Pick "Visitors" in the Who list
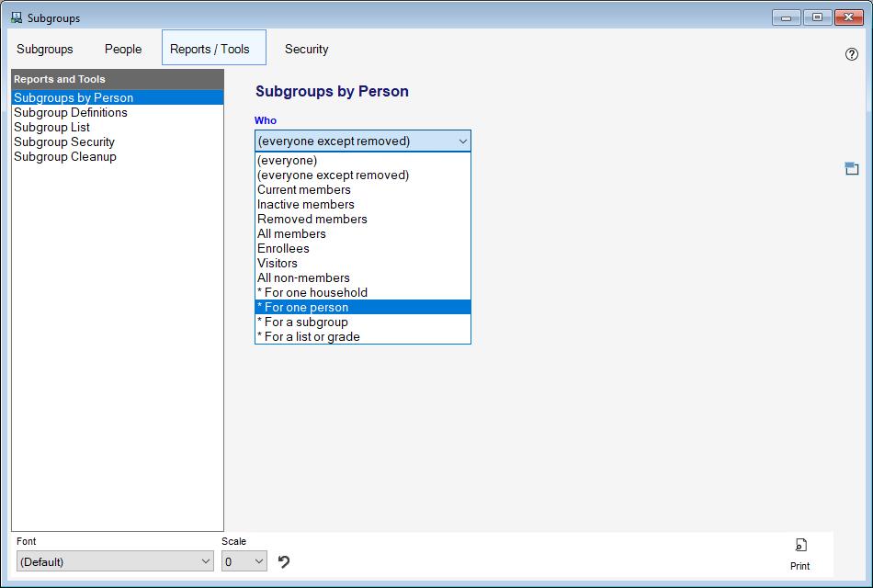 pyautogui.click(x=278, y=264)
